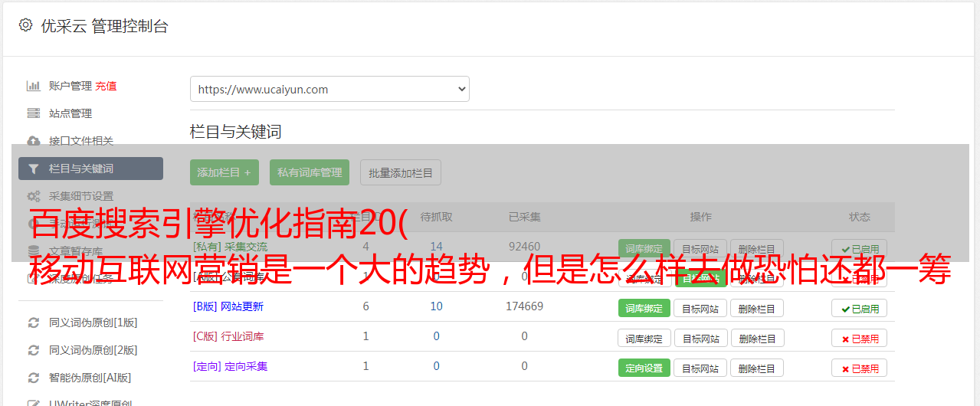
Task: Click the database icon for 文章暂存库
Action: (x=34, y=251)
